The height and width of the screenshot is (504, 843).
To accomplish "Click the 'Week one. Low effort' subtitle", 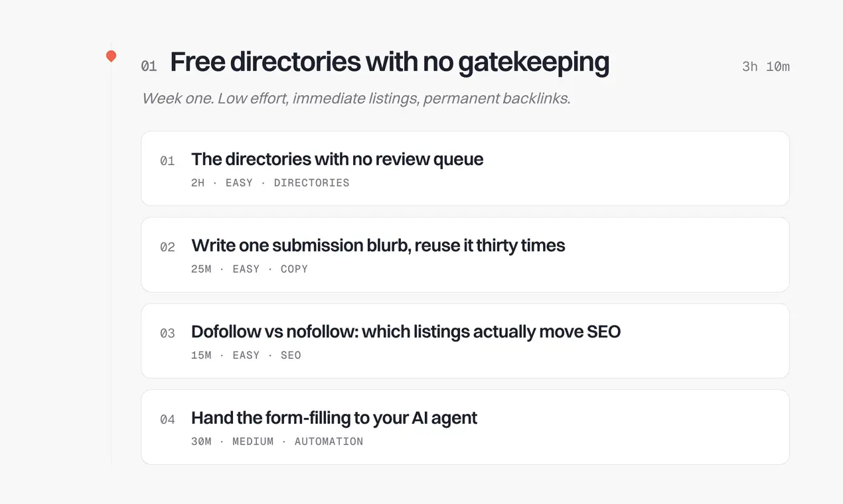I will pyautogui.click(x=356, y=99).
